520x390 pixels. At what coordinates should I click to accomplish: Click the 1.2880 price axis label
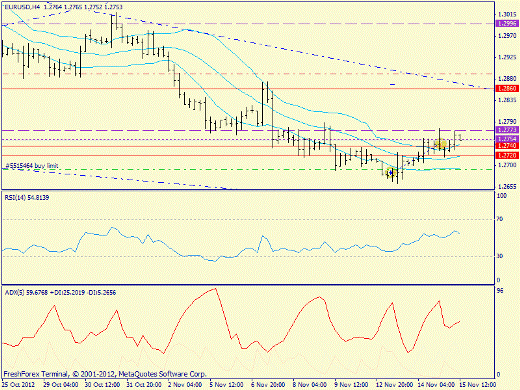pos(507,79)
